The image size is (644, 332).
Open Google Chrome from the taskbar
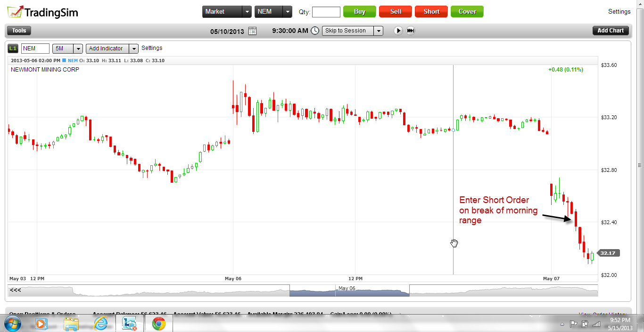pyautogui.click(x=159, y=324)
